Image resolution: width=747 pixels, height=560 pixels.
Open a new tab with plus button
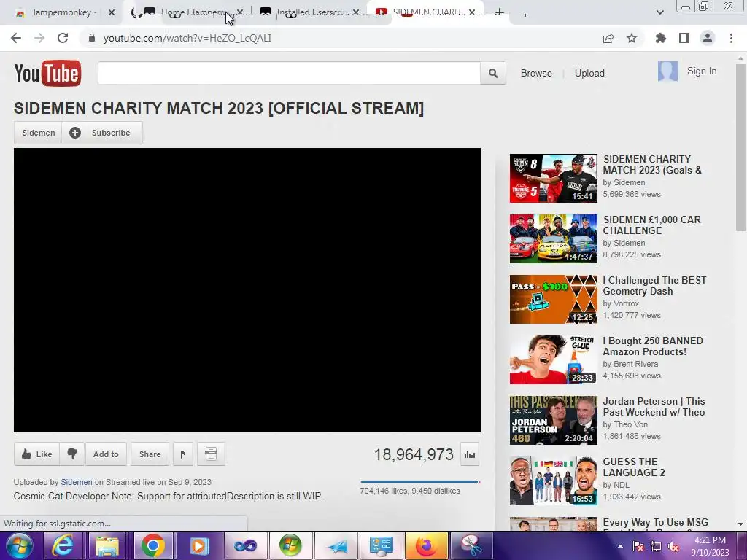click(x=499, y=12)
